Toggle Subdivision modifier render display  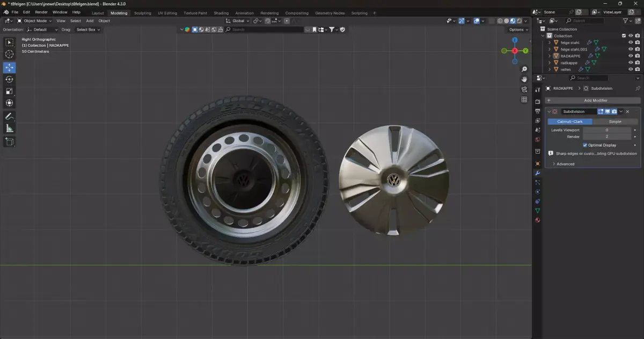(614, 111)
